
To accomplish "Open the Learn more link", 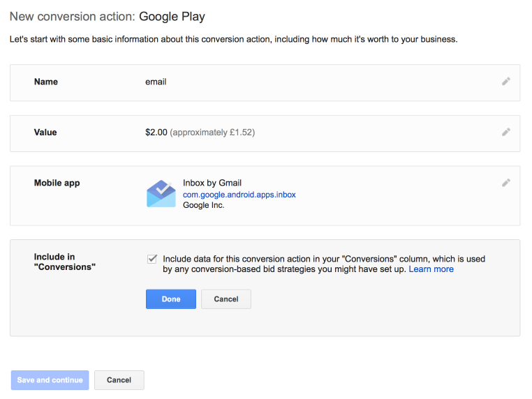I will 431,269.
